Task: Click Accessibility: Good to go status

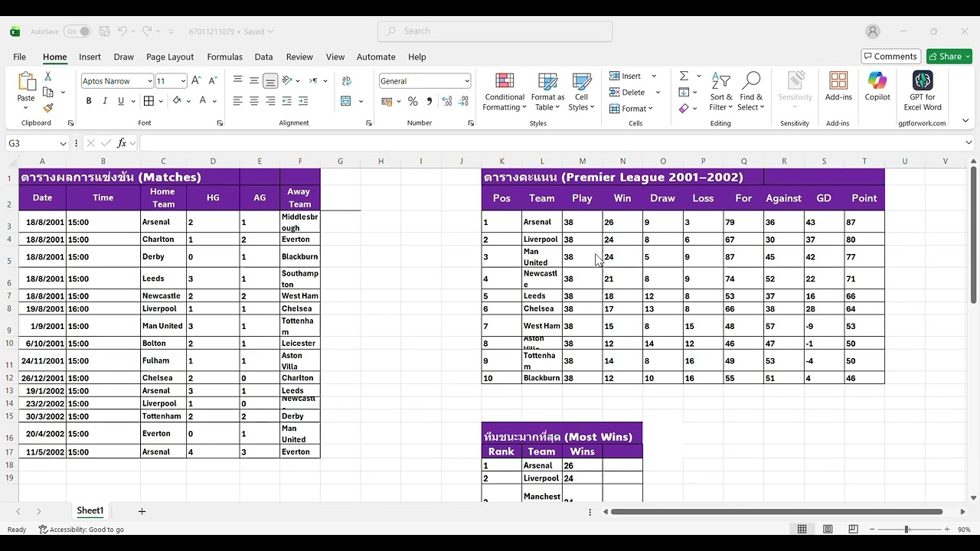Action: point(81,530)
